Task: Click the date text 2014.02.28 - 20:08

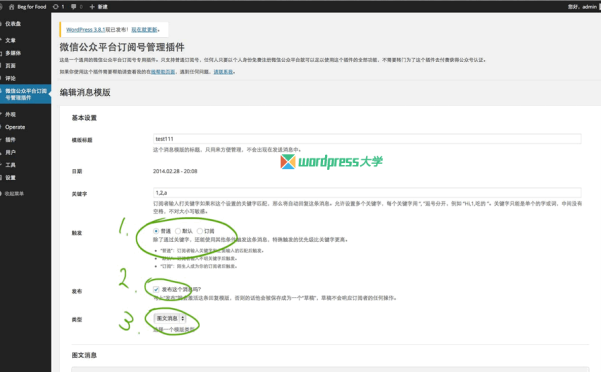Action: pos(175,171)
